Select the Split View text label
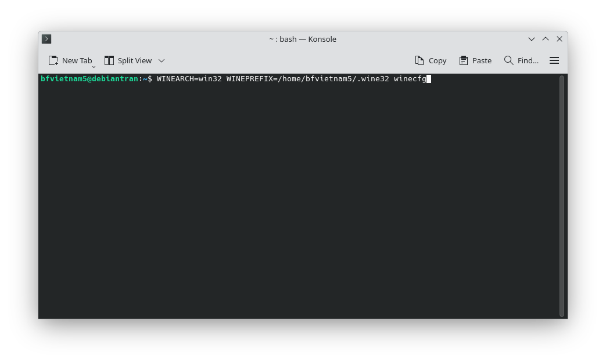The height and width of the screenshot is (364, 606). pyautogui.click(x=134, y=60)
